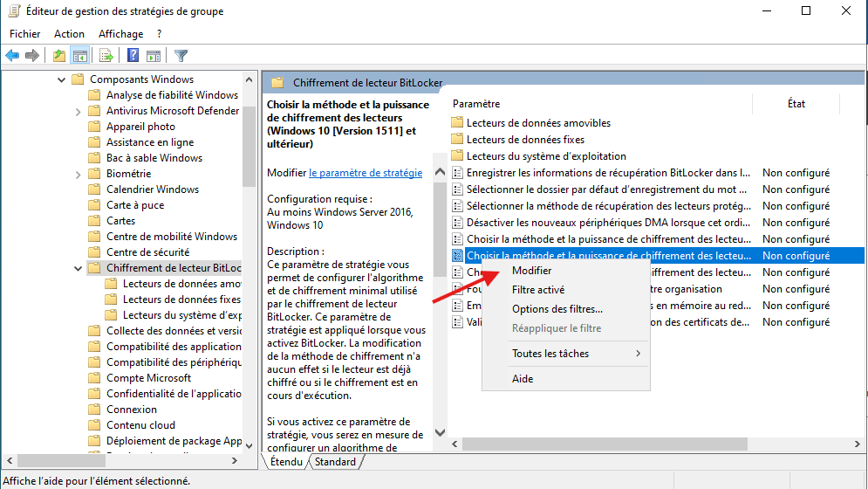The image size is (868, 489).
Task: Click the Filter funnel toolbar icon
Action: pos(181,55)
